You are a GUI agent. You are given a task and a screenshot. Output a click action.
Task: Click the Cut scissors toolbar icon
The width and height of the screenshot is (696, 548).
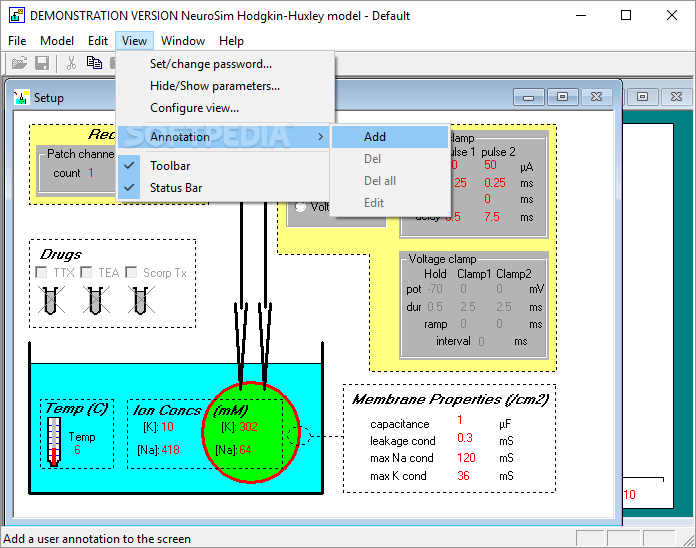point(71,63)
